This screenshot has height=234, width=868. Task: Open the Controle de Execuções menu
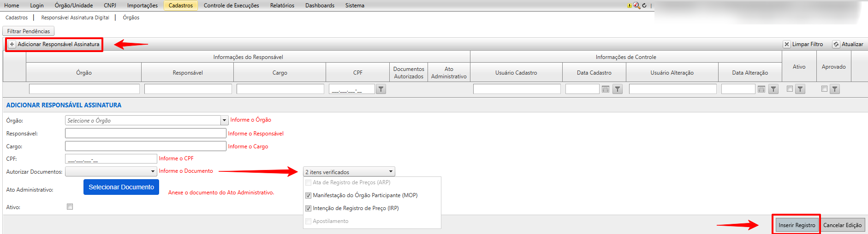(231, 6)
